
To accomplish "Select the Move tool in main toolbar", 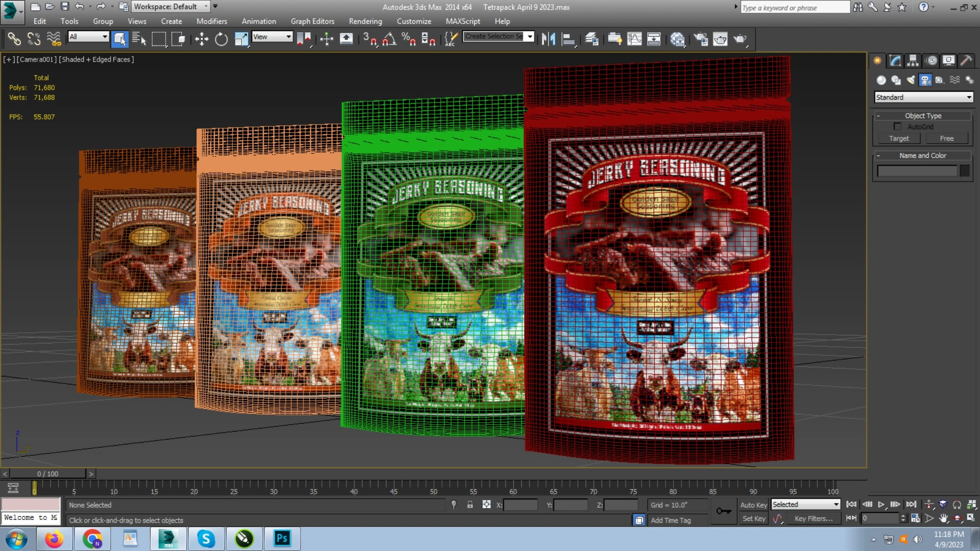I will pos(202,39).
